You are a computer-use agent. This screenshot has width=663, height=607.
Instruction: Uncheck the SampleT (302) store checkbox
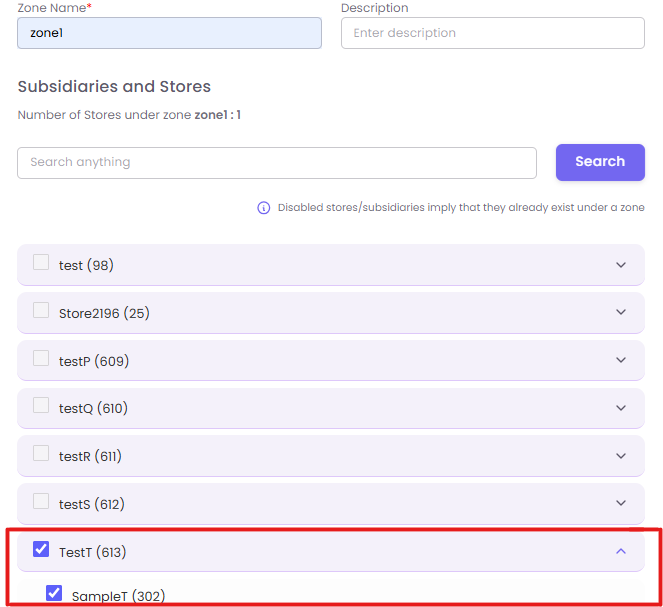pos(54,594)
